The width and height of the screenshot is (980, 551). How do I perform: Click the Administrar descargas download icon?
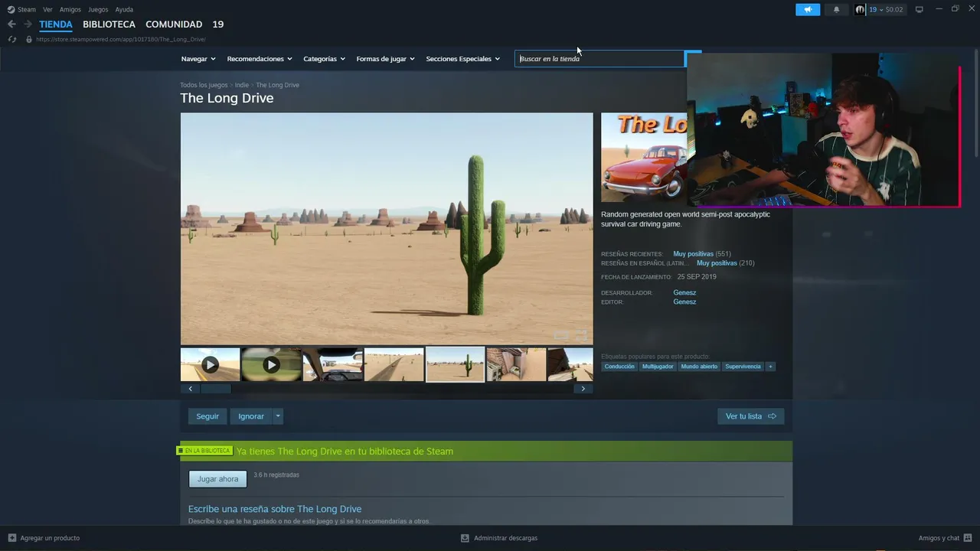pyautogui.click(x=465, y=538)
